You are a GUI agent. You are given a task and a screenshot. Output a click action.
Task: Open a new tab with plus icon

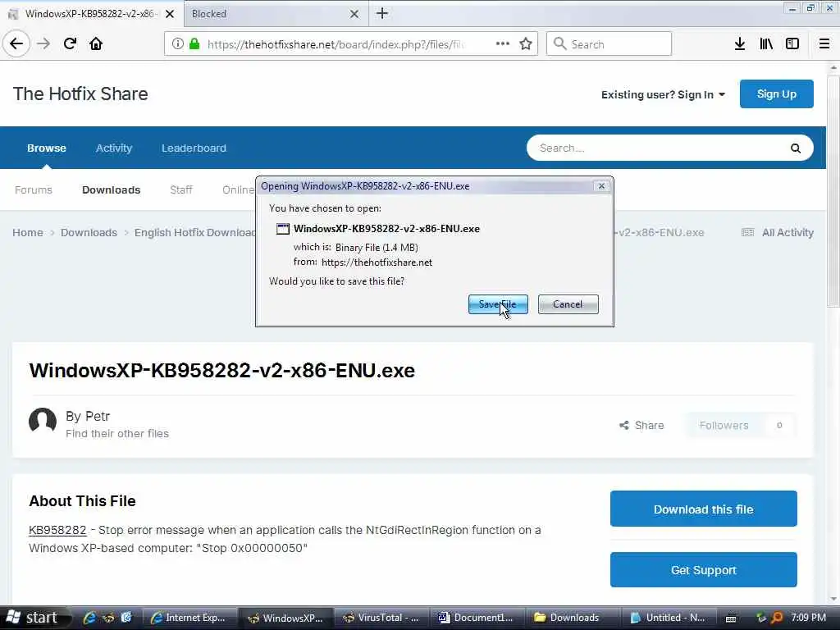pos(382,13)
